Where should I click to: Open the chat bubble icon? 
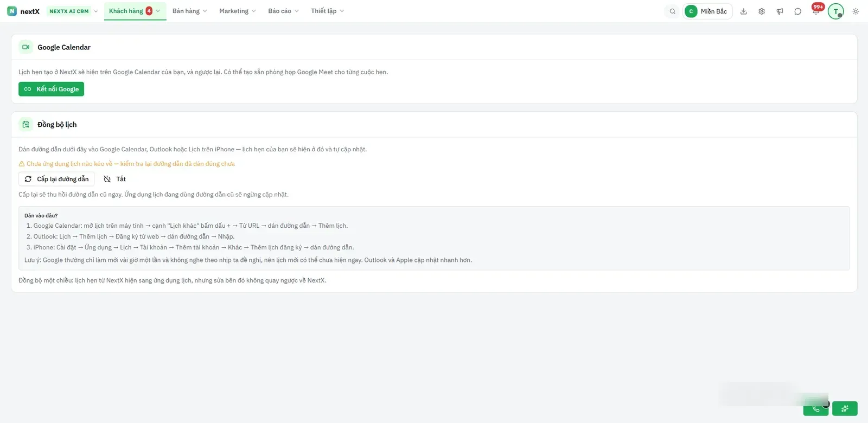[x=797, y=11]
